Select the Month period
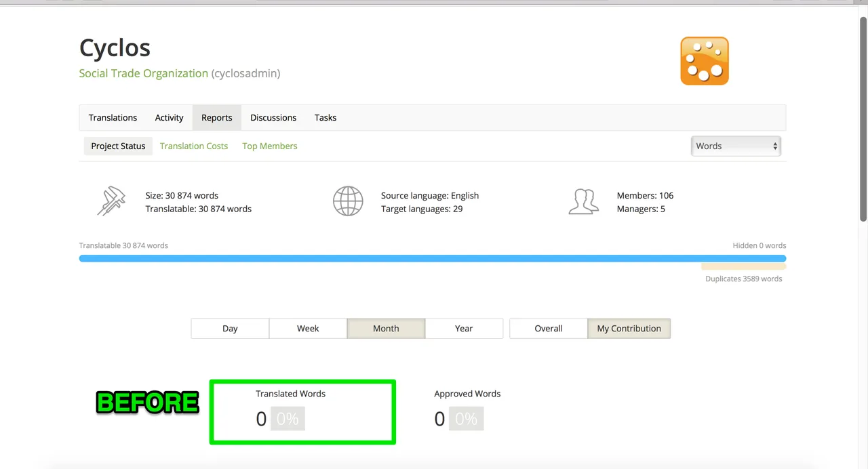 point(386,328)
